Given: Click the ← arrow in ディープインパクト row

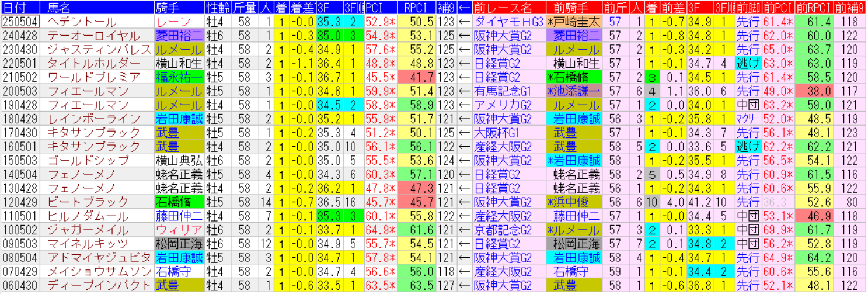Looking at the screenshot, I should tap(464, 285).
